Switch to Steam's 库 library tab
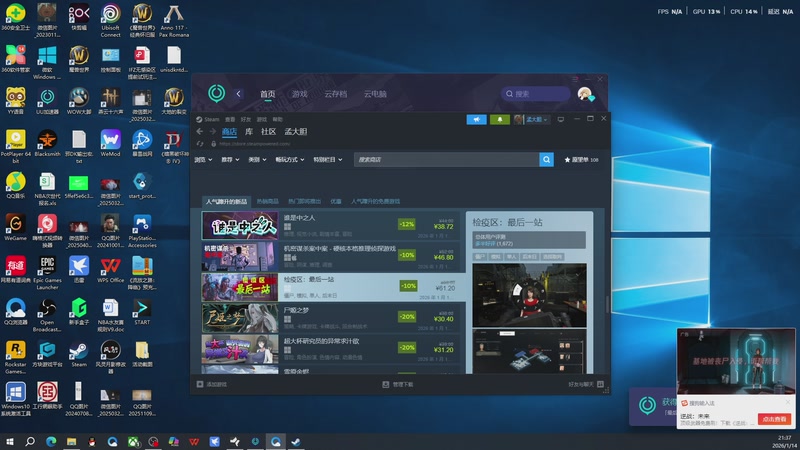Screen dimensions: 800x450 pyautogui.click(x=249, y=132)
